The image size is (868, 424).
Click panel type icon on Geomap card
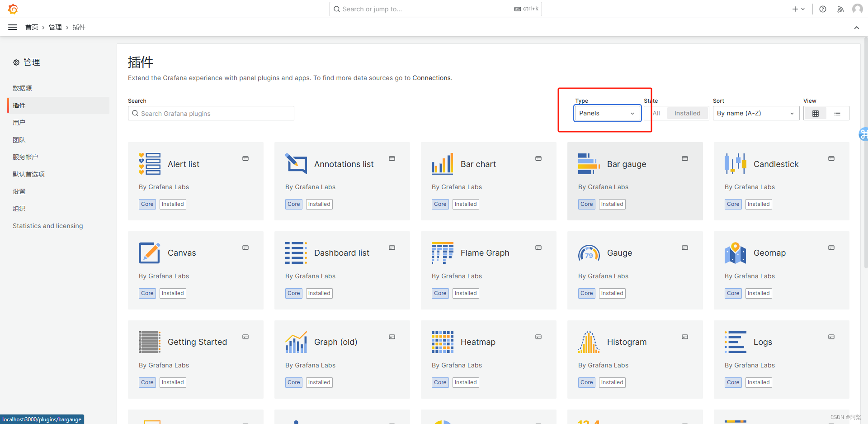[831, 248]
